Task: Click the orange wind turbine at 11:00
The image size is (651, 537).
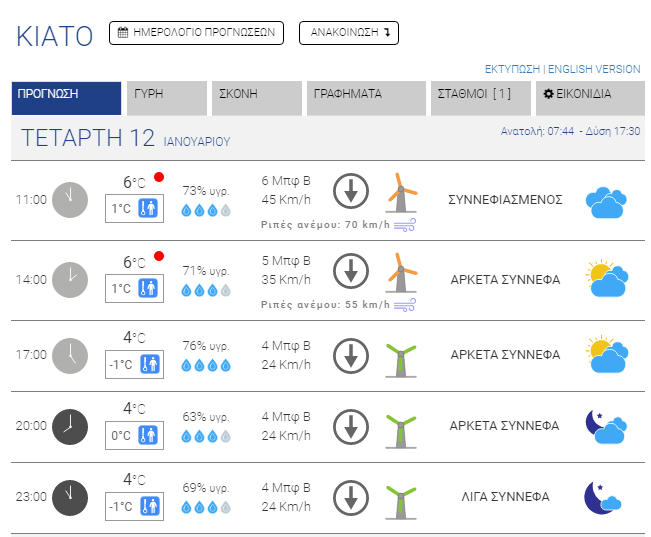Action: pos(401,192)
